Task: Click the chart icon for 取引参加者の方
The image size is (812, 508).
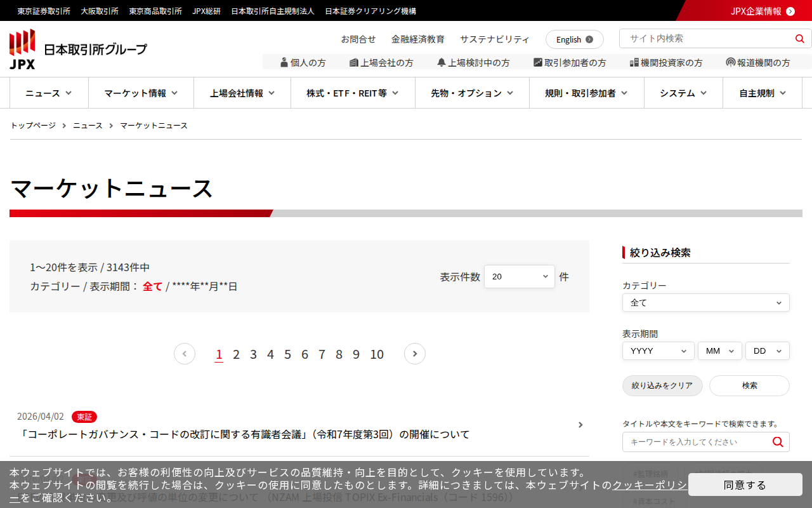Action: click(x=538, y=62)
